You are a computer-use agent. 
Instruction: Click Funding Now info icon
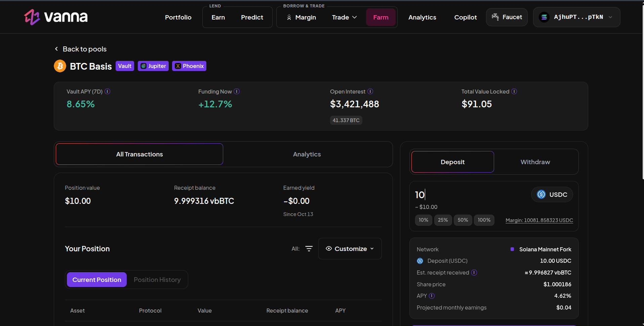(x=237, y=92)
